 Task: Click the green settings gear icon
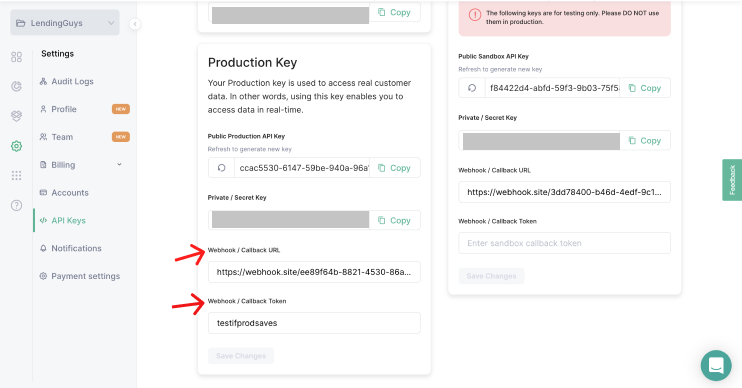pos(17,146)
